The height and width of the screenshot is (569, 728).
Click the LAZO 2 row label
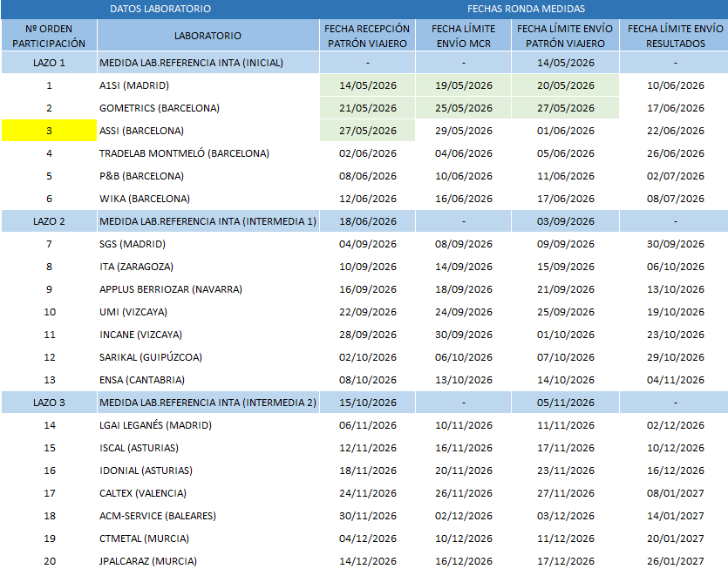(x=49, y=221)
